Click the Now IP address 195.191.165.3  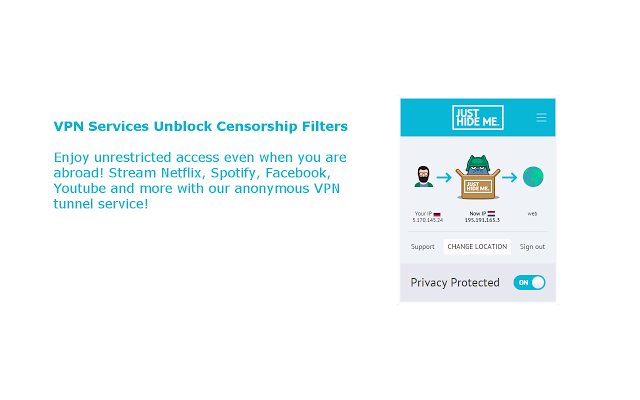click(x=482, y=220)
